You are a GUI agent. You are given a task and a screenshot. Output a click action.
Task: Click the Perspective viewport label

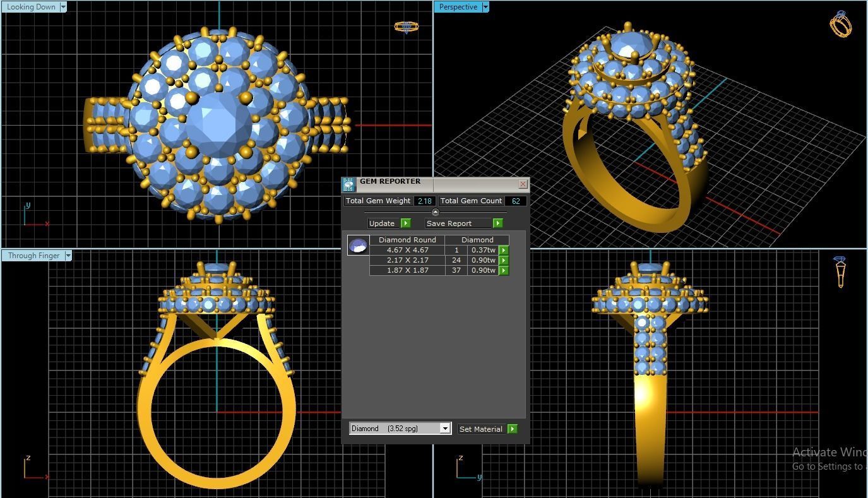[x=458, y=7]
